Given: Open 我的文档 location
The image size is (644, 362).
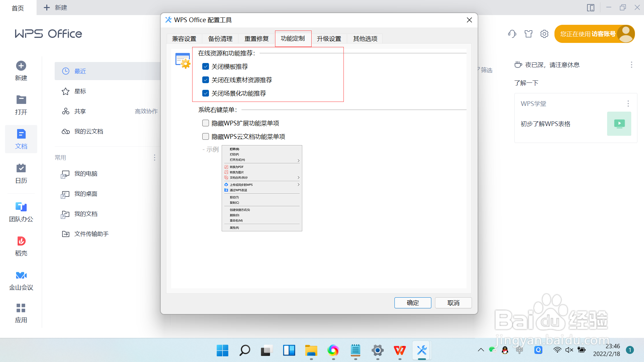Looking at the screenshot, I should click(107, 214).
